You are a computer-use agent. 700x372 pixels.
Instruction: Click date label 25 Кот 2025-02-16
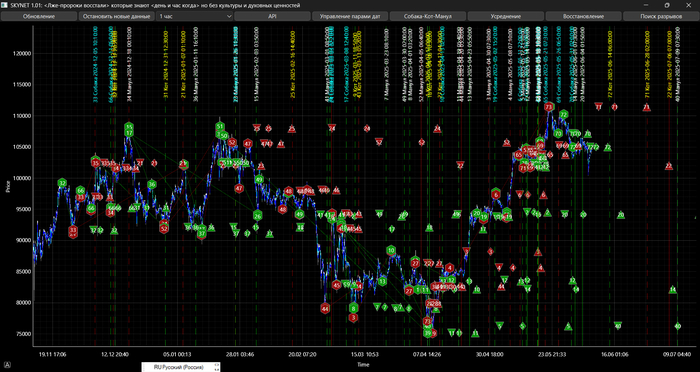[293, 64]
